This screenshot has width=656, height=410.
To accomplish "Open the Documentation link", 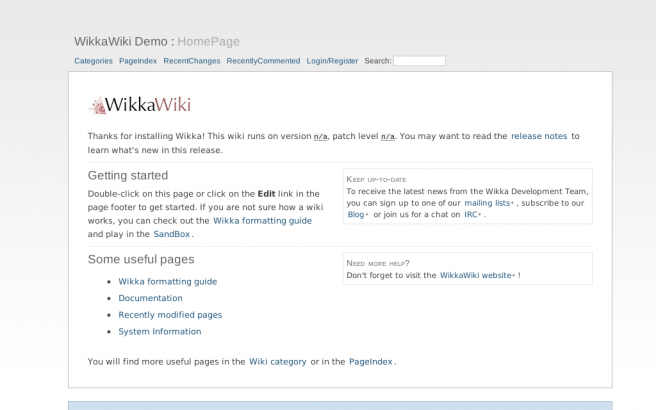I will [150, 298].
